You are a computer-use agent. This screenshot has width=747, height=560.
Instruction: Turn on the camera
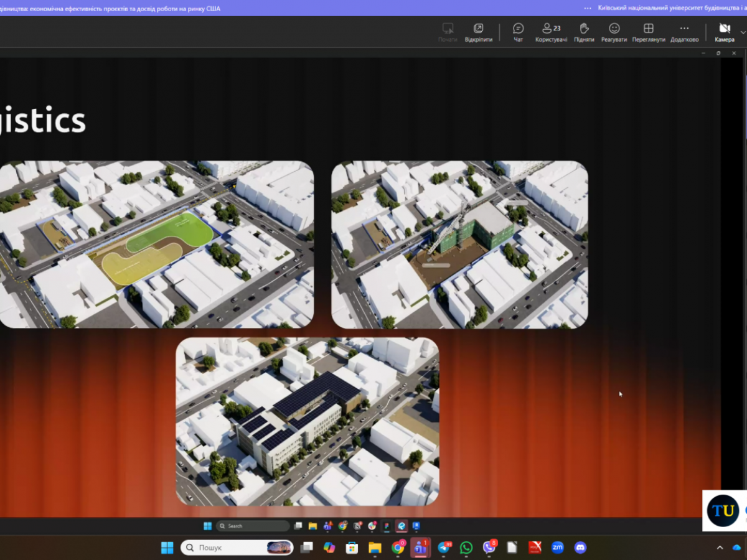725,32
